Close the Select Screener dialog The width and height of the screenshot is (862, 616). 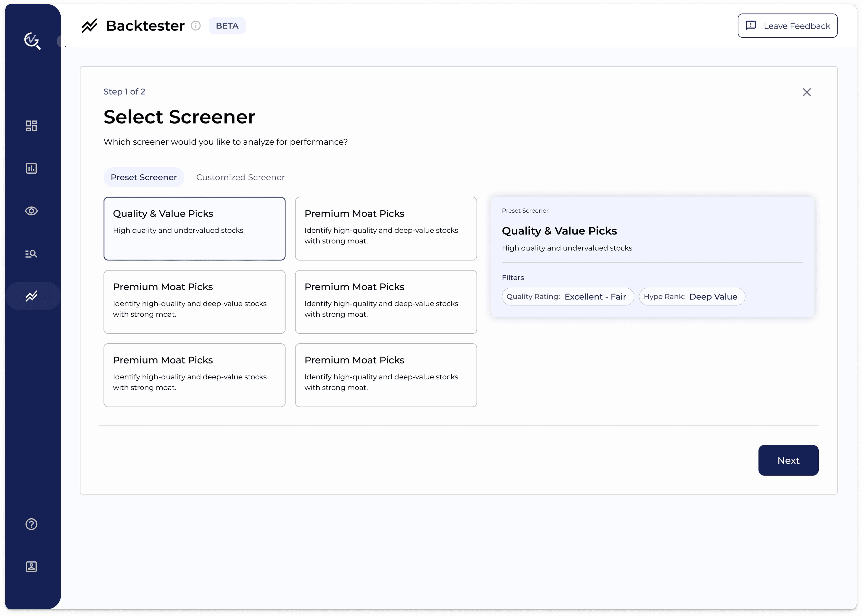coord(807,92)
